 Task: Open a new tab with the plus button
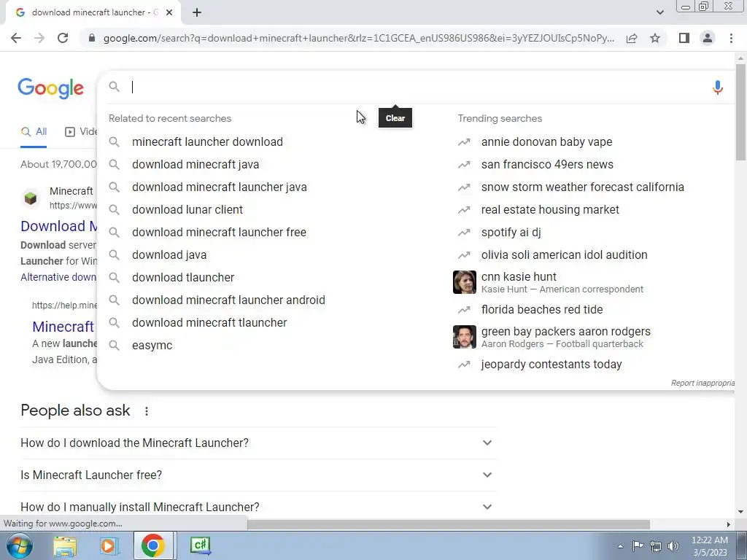[x=197, y=13]
